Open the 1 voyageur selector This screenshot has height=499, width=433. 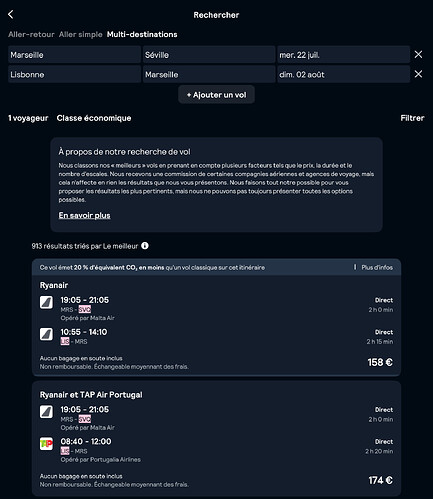pos(28,118)
